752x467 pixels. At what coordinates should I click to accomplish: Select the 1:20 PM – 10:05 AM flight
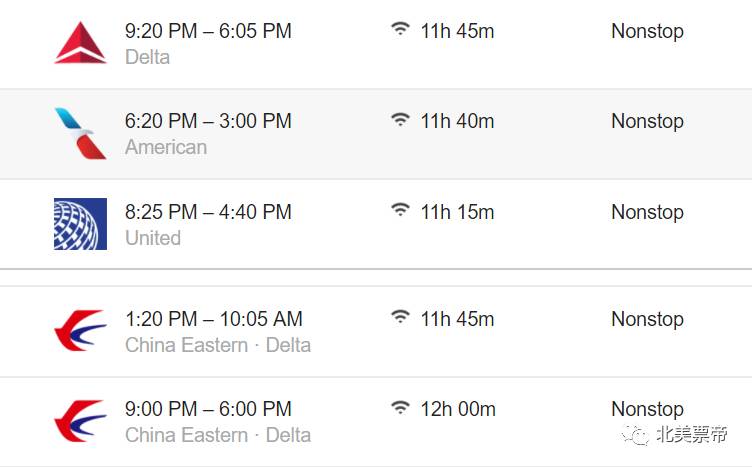376,331
